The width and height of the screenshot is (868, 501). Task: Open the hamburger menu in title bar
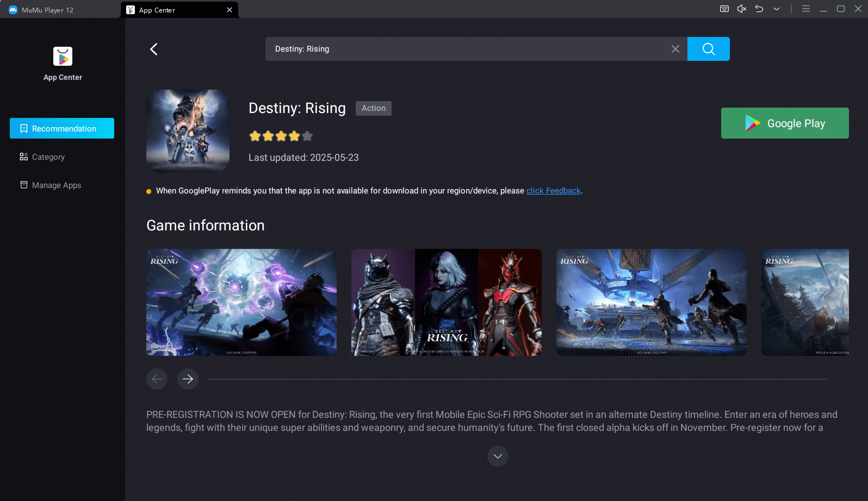(x=806, y=9)
